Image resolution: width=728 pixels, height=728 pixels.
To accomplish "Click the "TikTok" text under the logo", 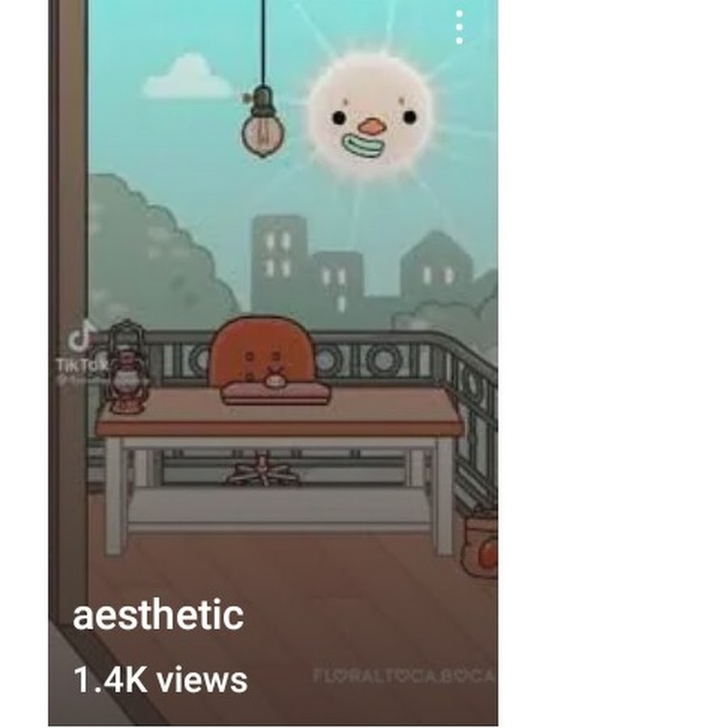I will point(81,366).
